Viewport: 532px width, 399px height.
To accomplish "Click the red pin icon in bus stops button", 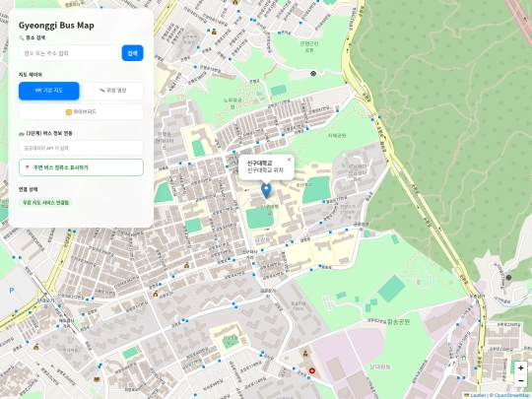I will coord(28,167).
